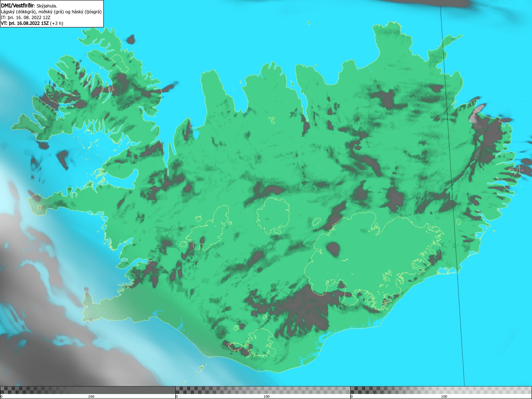The width and height of the screenshot is (532, 399).
Task: Click the 'DMI/Vestfirðir: Skýjahula.' title line
Action: [29, 5]
